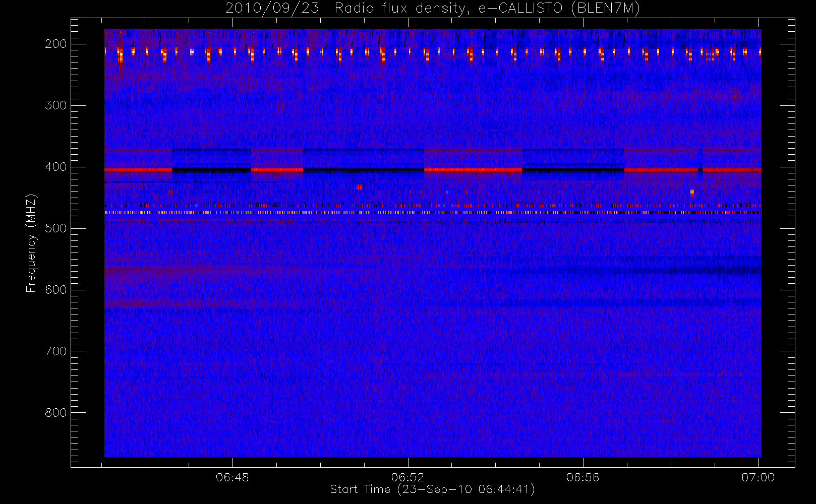Click the 'Frequency (MHZ)' axis label
Image resolution: width=816 pixels, height=504 pixels.
31,243
